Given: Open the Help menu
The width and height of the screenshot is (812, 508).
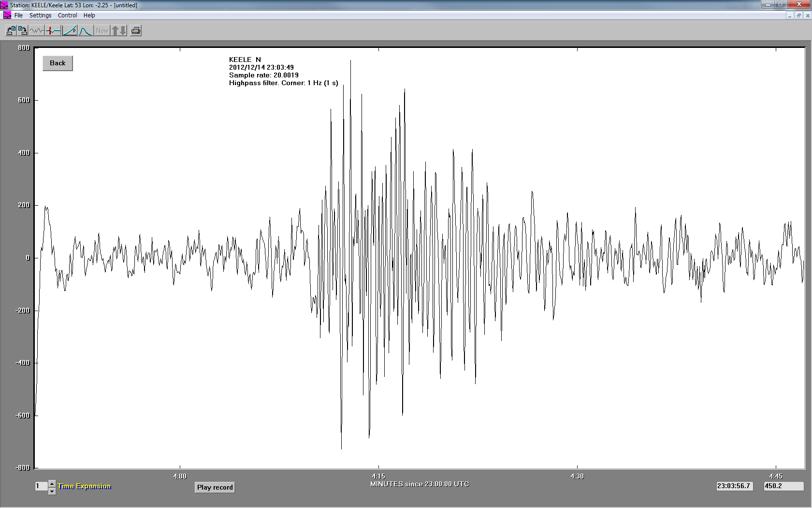Looking at the screenshot, I should coord(89,15).
